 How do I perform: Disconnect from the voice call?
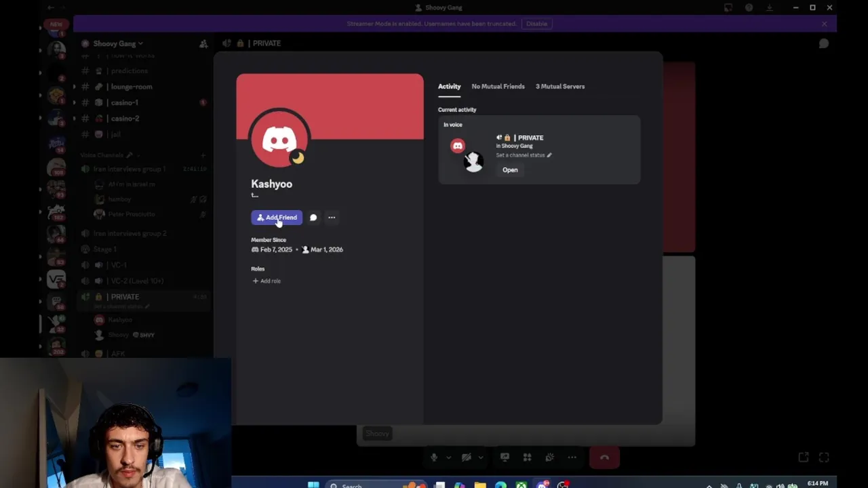604,457
